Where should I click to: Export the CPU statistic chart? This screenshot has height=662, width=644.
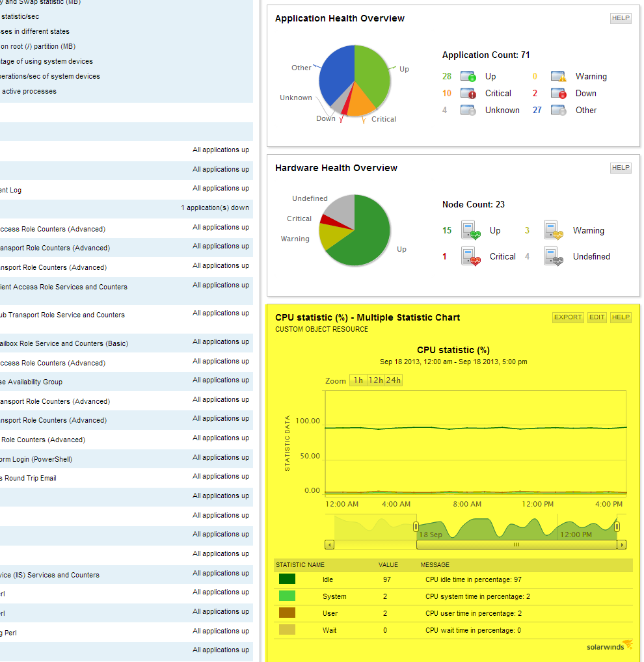click(568, 317)
